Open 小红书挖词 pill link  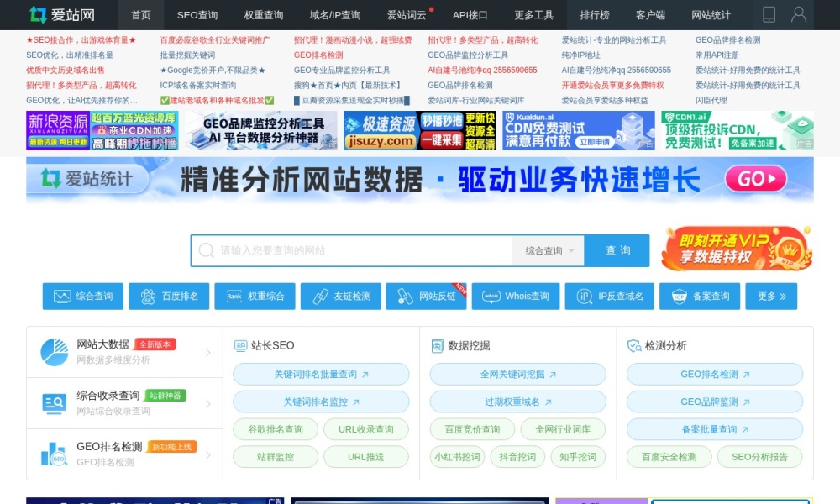click(458, 457)
